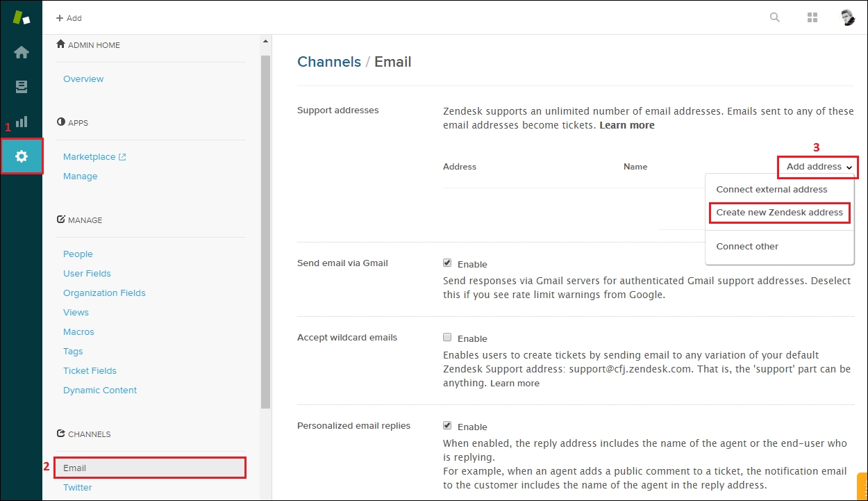Viewport: 868px width, 501px height.
Task: Click Learn more under wildcard emails
Action: [x=515, y=383]
